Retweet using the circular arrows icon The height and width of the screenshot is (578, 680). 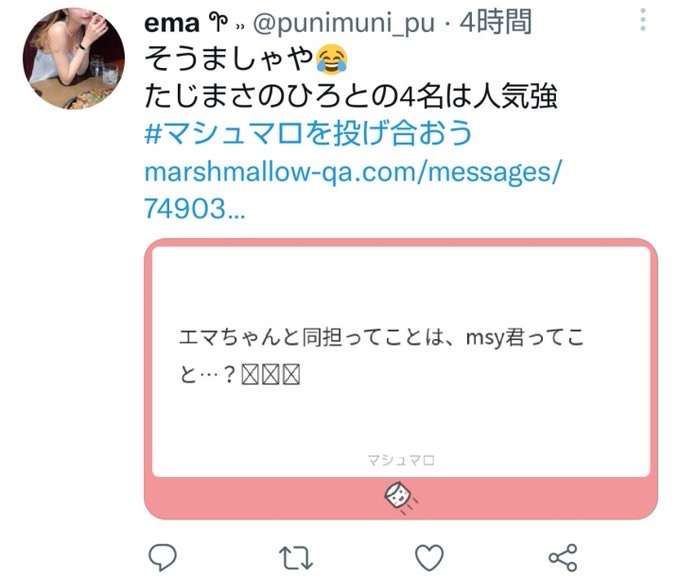click(x=296, y=557)
